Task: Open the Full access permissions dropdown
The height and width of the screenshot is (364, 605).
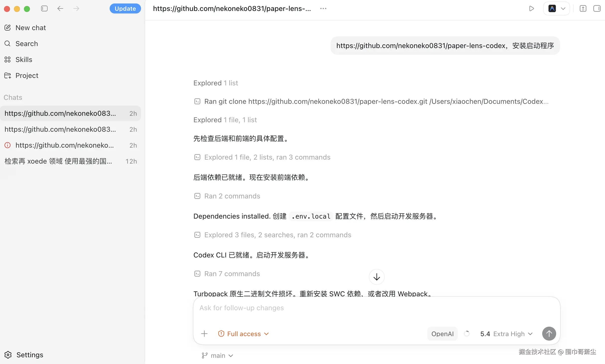Action: [x=243, y=334]
